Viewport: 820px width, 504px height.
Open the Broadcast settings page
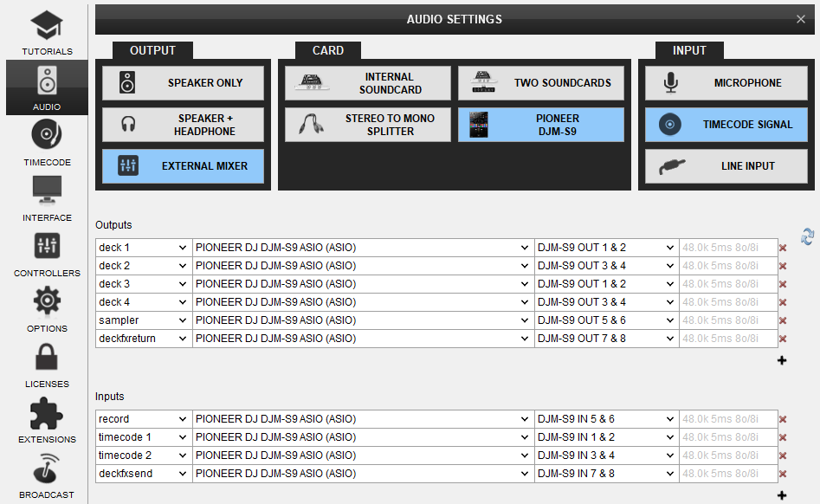coord(47,475)
